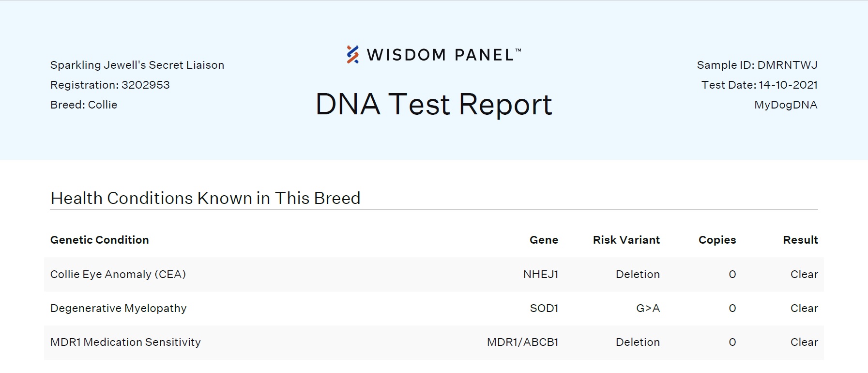Viewport: 868px width, 373px height.
Task: Click the Health Conditions Known in This Breed heading
Action: (x=205, y=198)
